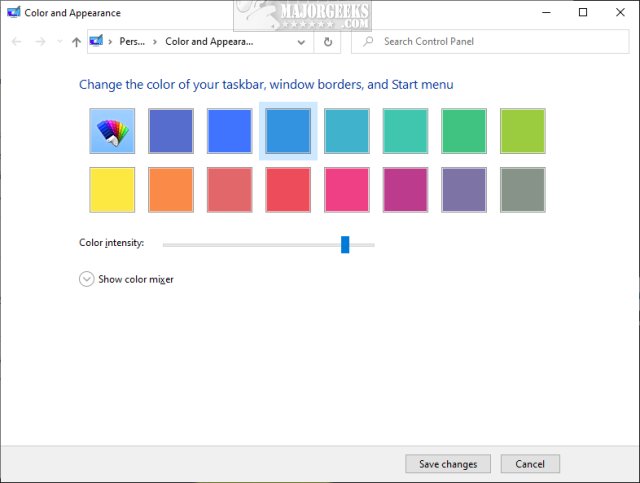This screenshot has width=640, height=483.
Task: Pick the red color swatch
Action: tap(288, 190)
